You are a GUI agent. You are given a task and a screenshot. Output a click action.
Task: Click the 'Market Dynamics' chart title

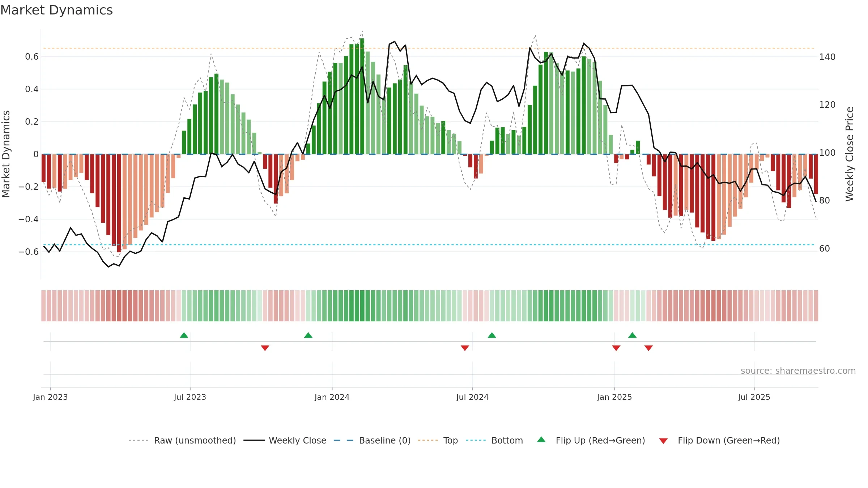pos(56,10)
